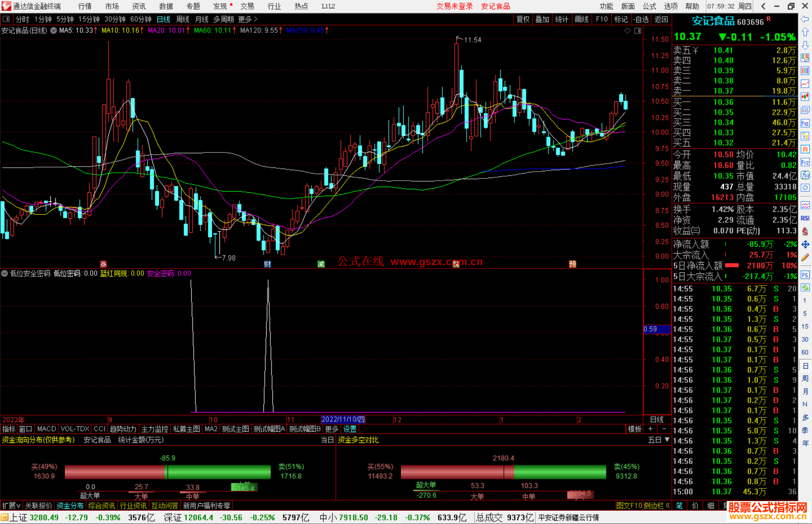Toggle the 低位安全密码 indicator round button

[5, 273]
